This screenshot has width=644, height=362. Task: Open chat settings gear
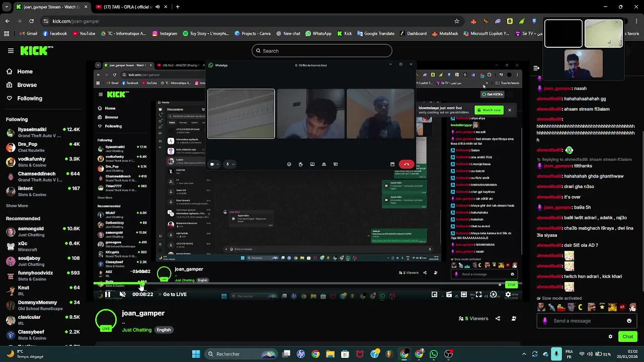pyautogui.click(x=610, y=336)
